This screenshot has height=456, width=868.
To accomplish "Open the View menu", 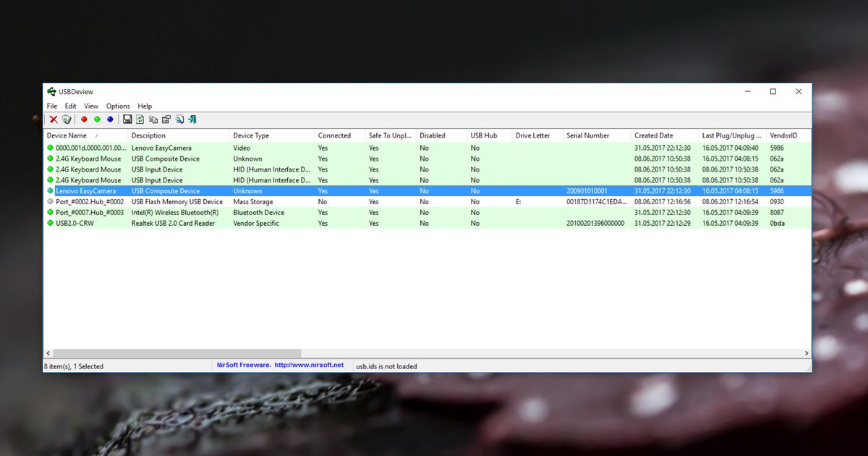I will pyautogui.click(x=90, y=106).
